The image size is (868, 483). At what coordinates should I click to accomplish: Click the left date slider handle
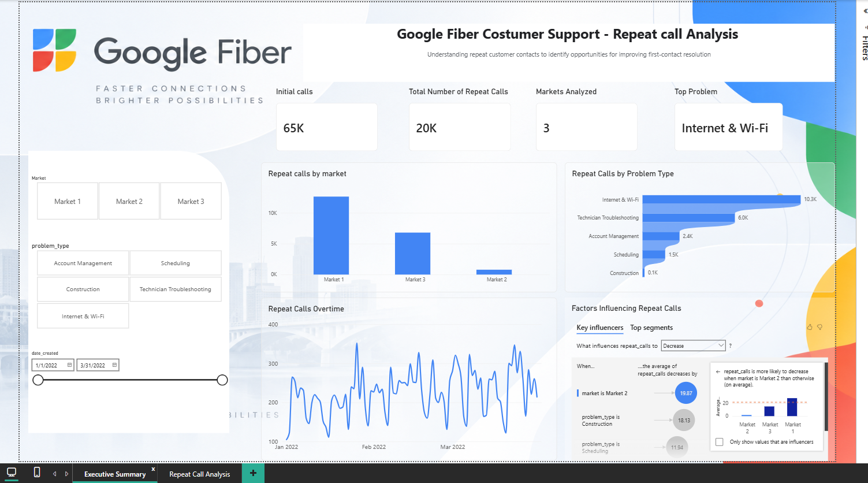[38, 380]
